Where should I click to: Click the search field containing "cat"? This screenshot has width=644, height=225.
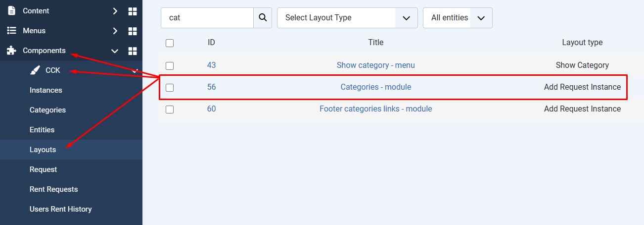[x=207, y=18]
